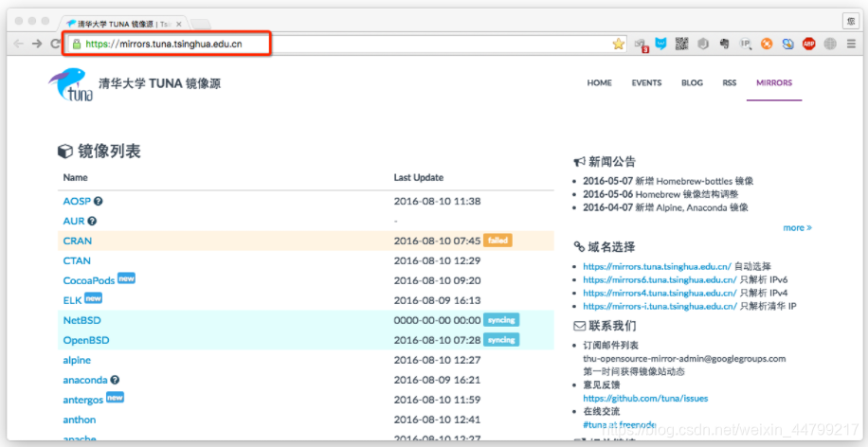Screen dimensions: 868x447
Task: Click the CTAN update time 2016-08-10 12:29
Action: 438,261
